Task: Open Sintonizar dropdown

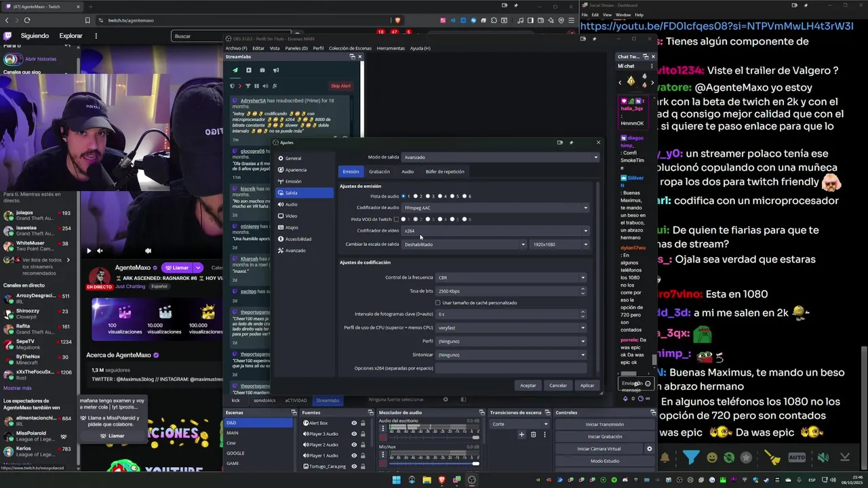Action: tap(511, 354)
